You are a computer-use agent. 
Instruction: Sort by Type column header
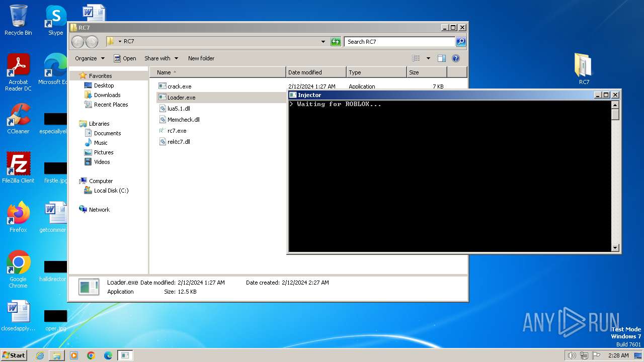click(376, 72)
